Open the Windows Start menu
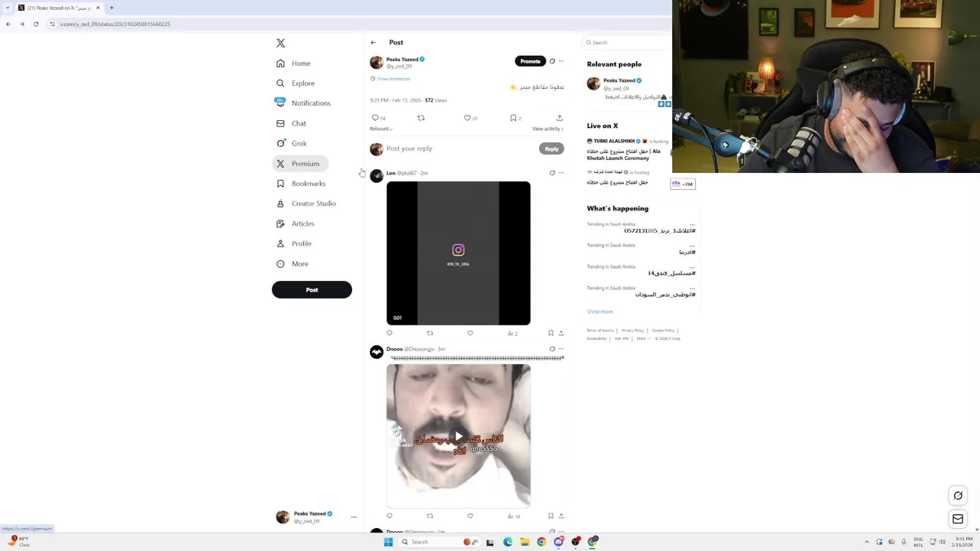 point(388,542)
